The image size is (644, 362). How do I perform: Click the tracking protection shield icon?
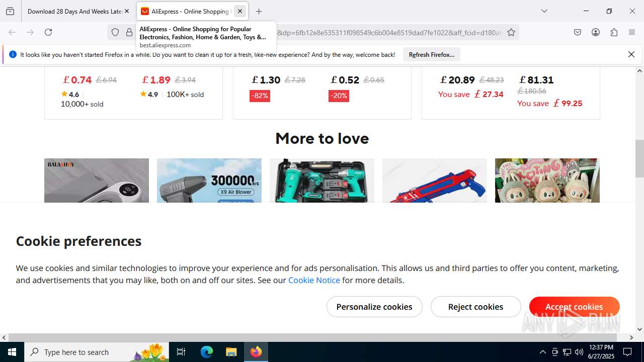[115, 32]
